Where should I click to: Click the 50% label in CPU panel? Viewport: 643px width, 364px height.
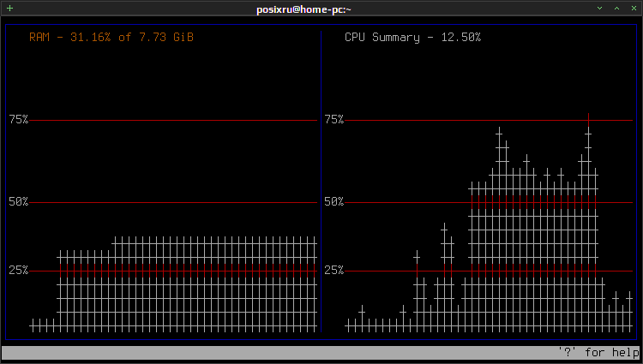click(x=334, y=202)
